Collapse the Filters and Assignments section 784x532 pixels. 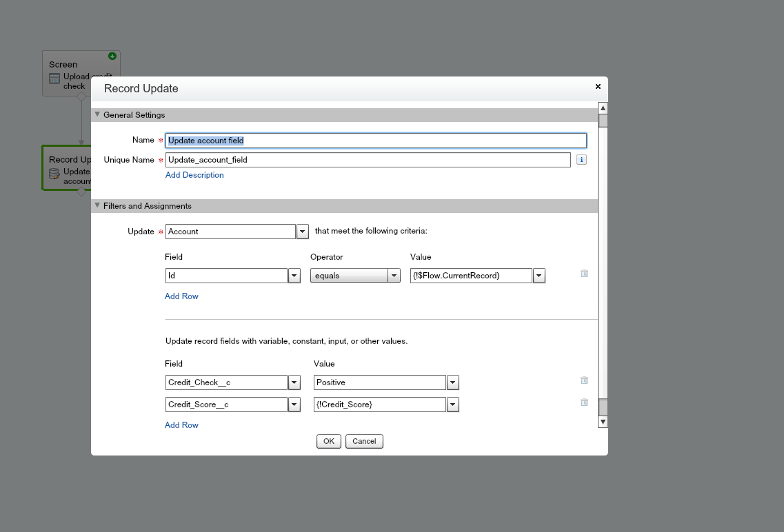pos(97,206)
